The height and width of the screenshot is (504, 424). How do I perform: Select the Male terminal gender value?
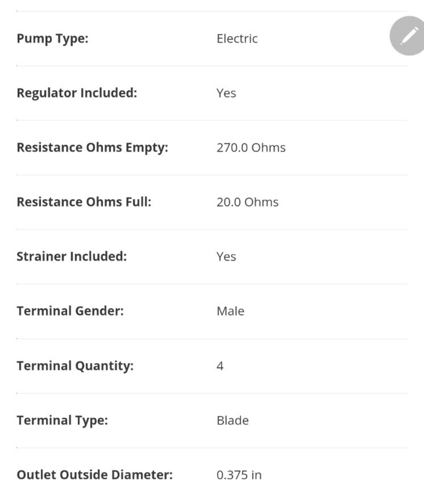230,311
